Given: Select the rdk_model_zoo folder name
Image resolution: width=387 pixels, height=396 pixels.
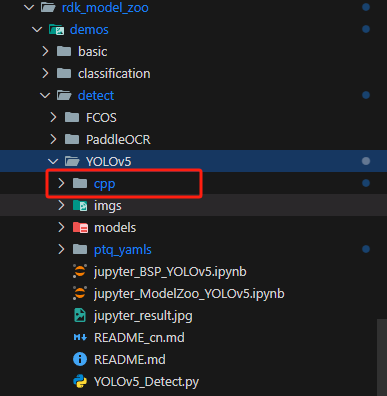Looking at the screenshot, I should [105, 8].
